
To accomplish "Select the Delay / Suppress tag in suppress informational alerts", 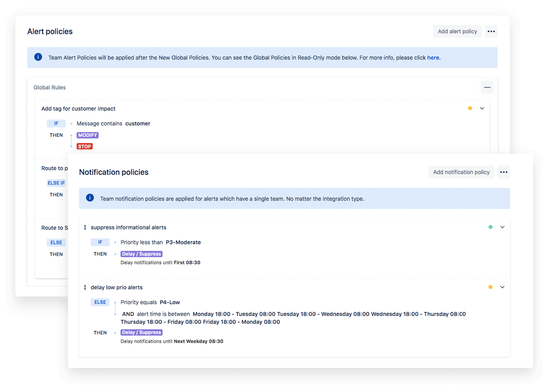I will pyautogui.click(x=141, y=253).
